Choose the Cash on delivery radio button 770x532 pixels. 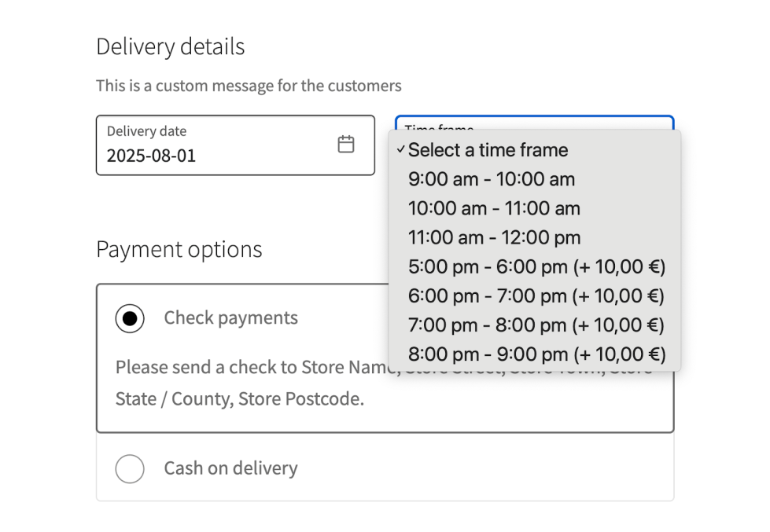(x=130, y=469)
